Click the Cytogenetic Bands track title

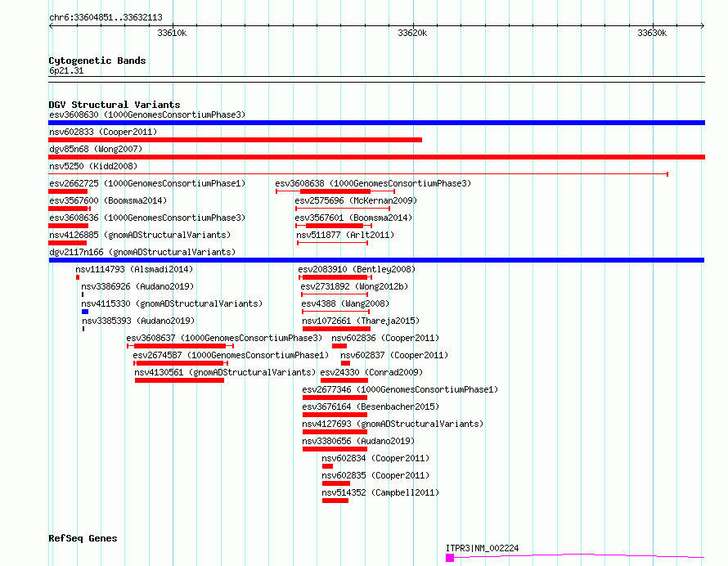pyautogui.click(x=97, y=61)
